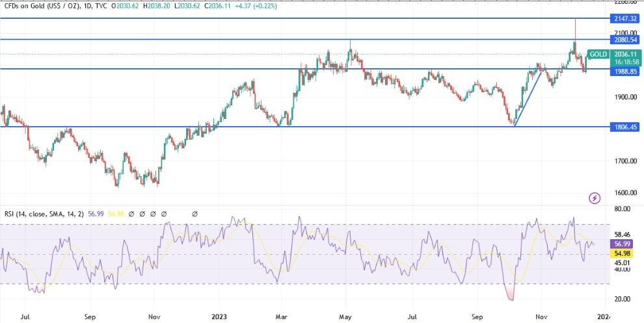644x323 pixels.
Task: Click the current price label 2036.11
Action: 626,54
